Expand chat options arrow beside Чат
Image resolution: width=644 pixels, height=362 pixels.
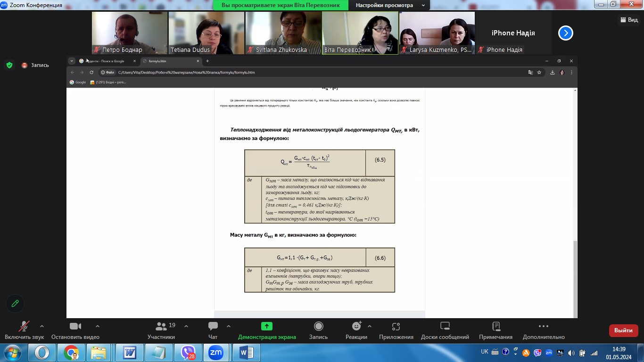229,326
